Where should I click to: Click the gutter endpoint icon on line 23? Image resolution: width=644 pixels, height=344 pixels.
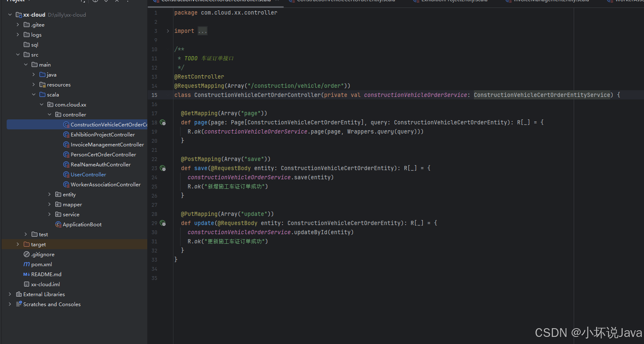[x=163, y=168]
